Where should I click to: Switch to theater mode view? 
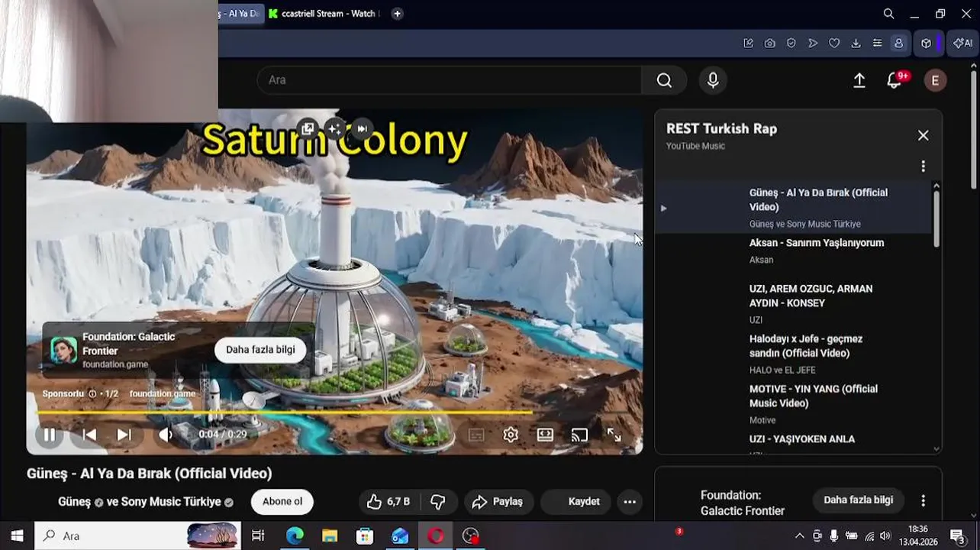(x=545, y=435)
